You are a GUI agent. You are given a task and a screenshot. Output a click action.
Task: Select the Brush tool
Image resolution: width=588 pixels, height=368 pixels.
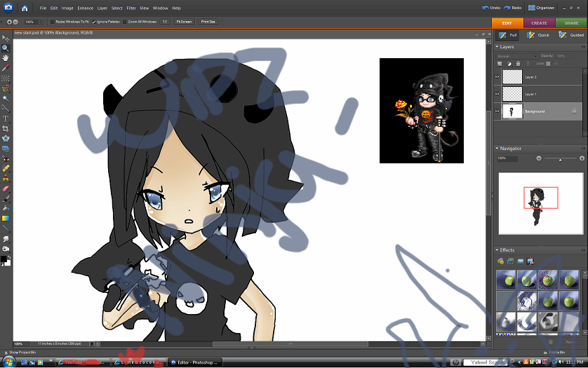click(6, 198)
